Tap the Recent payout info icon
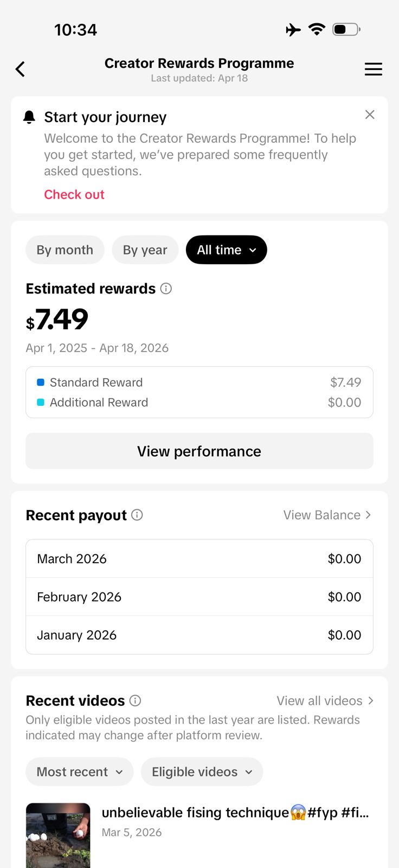 tap(137, 515)
